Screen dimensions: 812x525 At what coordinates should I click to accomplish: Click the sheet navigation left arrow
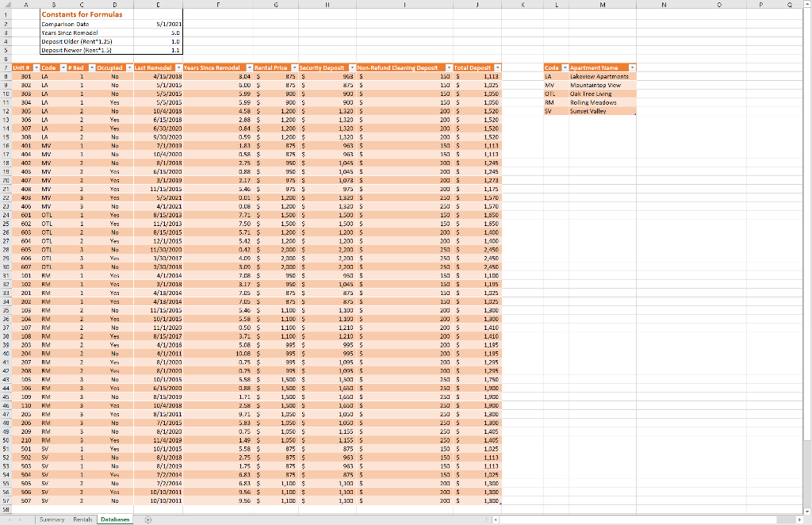(10, 519)
